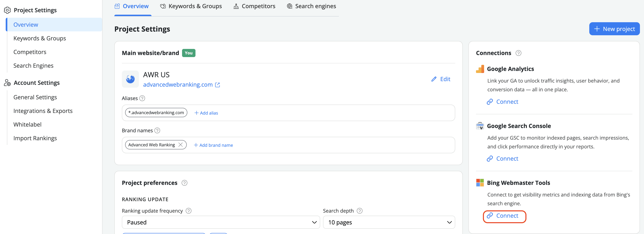
Task: Open General Settings in the sidebar
Action: [35, 97]
